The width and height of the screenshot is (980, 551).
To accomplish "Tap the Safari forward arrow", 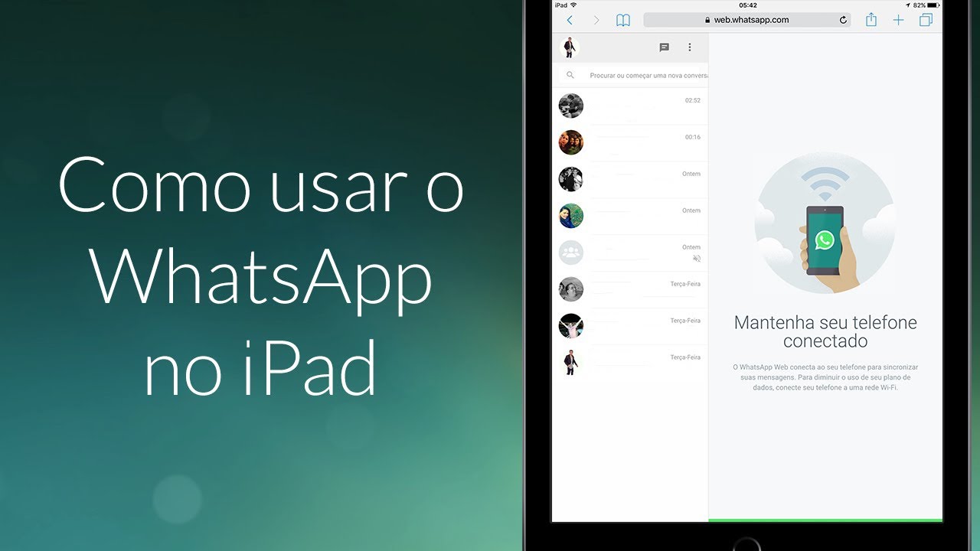I will click(596, 21).
